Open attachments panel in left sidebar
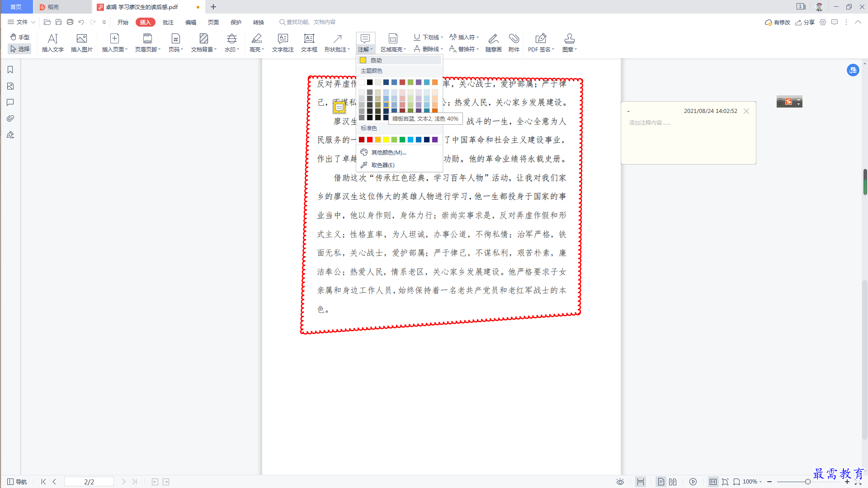Screen dimensions: 868x488 [x=10, y=118]
